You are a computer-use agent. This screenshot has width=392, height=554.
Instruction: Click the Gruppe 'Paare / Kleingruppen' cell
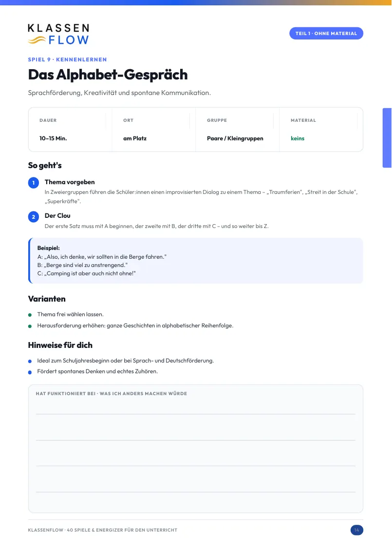[237, 130]
